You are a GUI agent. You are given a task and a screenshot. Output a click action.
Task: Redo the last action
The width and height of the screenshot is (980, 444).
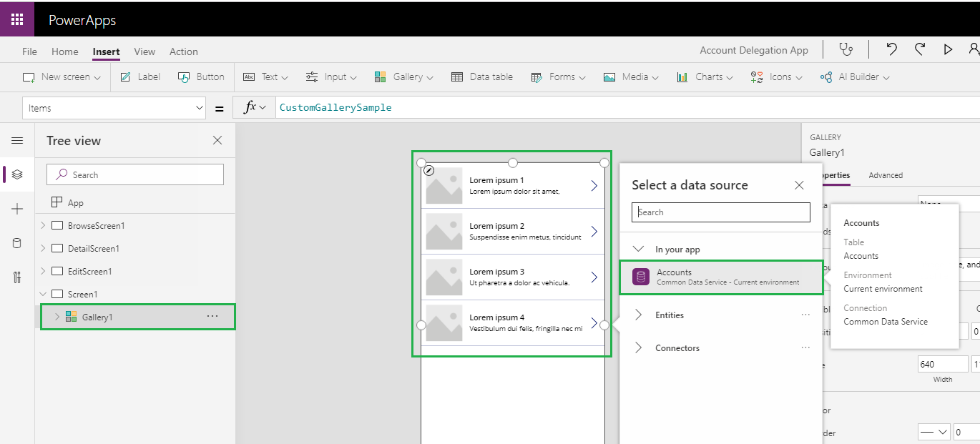[x=920, y=49]
